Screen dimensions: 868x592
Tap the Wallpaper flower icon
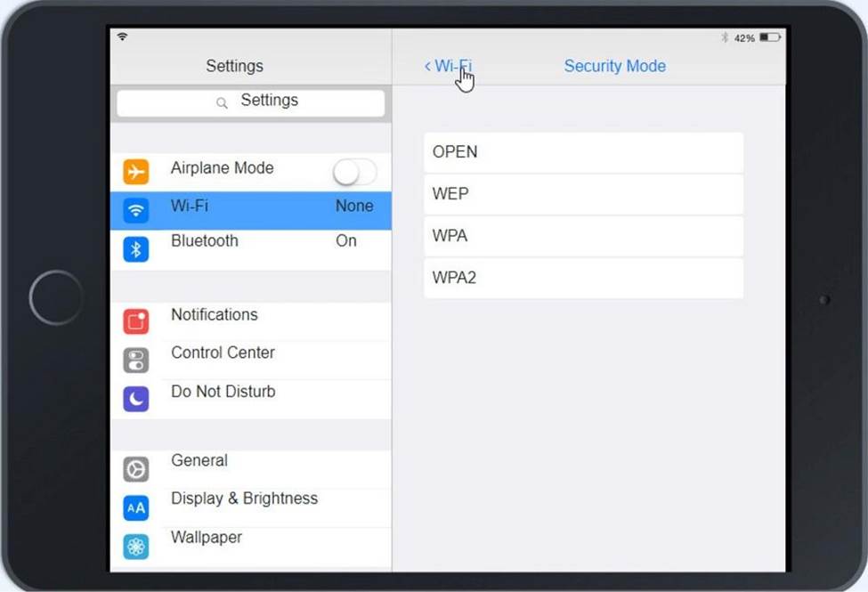pyautogui.click(x=136, y=547)
